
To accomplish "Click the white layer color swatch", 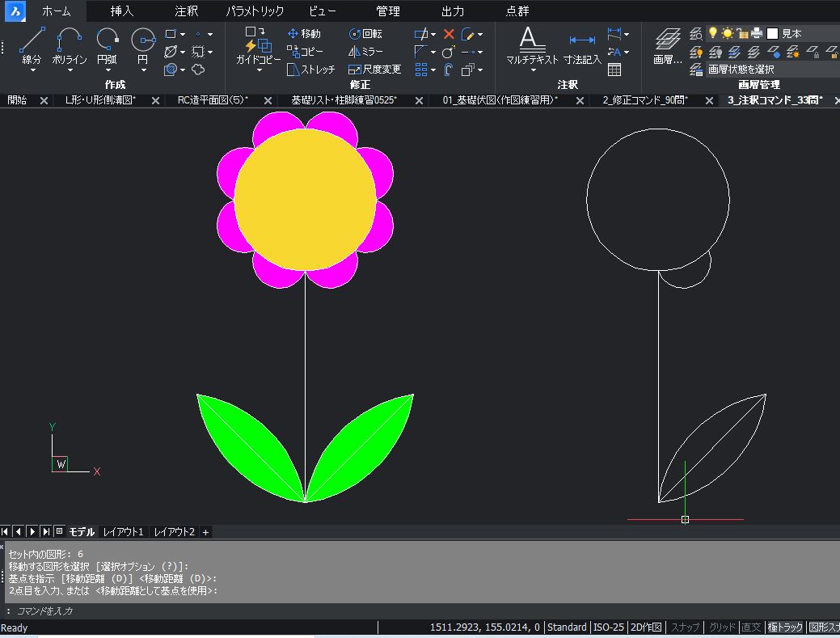I will pos(773,34).
